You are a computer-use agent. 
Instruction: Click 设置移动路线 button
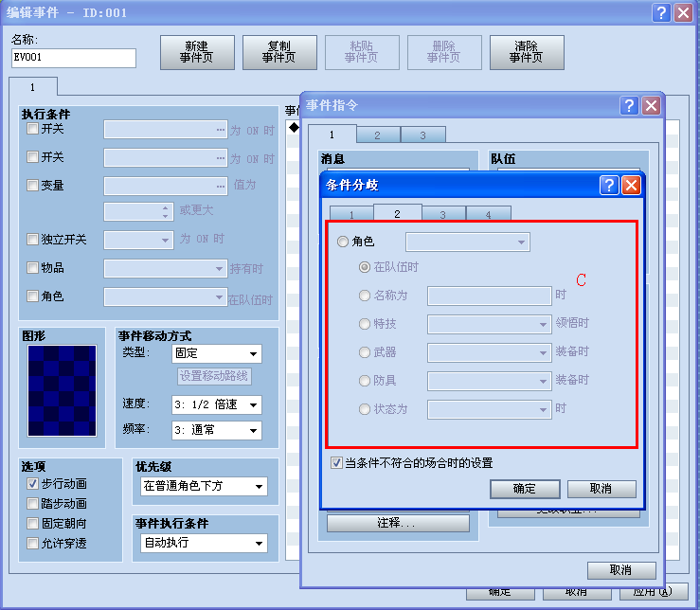tap(214, 376)
